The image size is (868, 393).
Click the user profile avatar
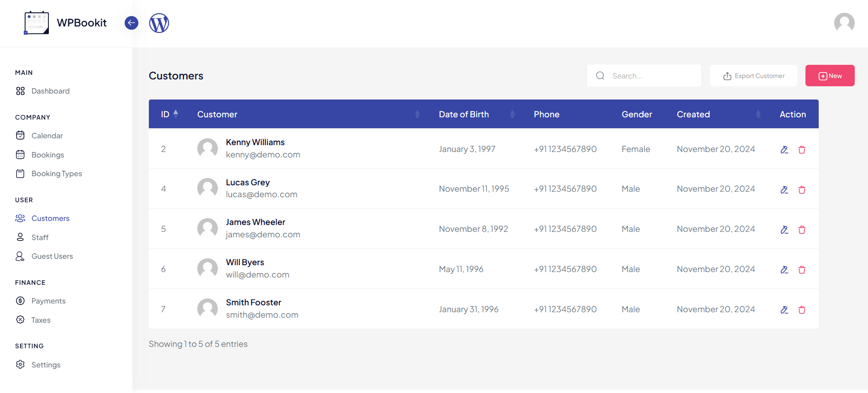844,23
